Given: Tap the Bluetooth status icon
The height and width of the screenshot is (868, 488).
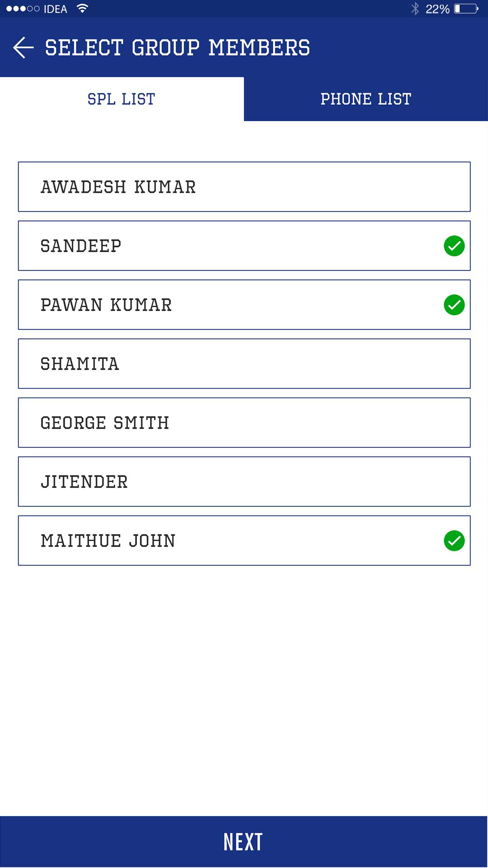Looking at the screenshot, I should (415, 9).
